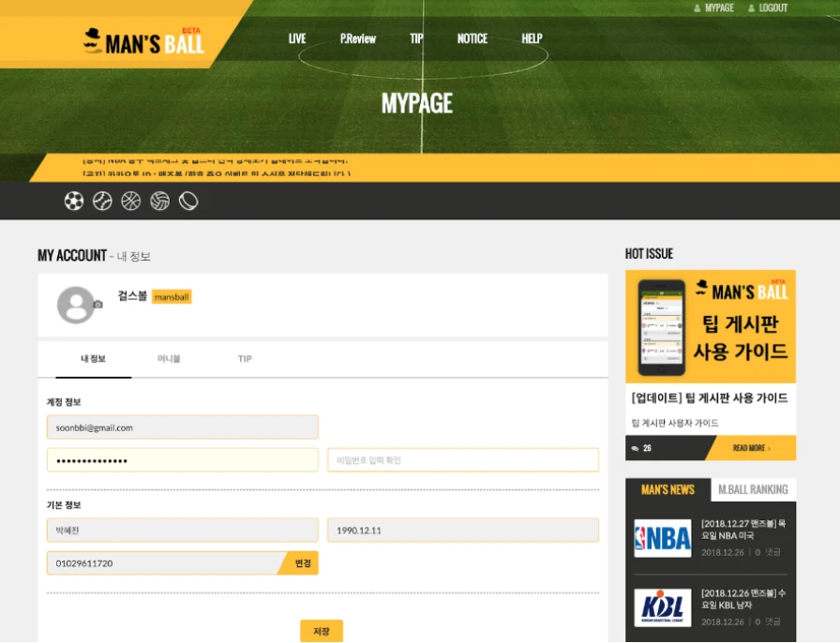This screenshot has height=643, width=840.
Task: Select the volleyball sport icon
Action: click(x=159, y=201)
